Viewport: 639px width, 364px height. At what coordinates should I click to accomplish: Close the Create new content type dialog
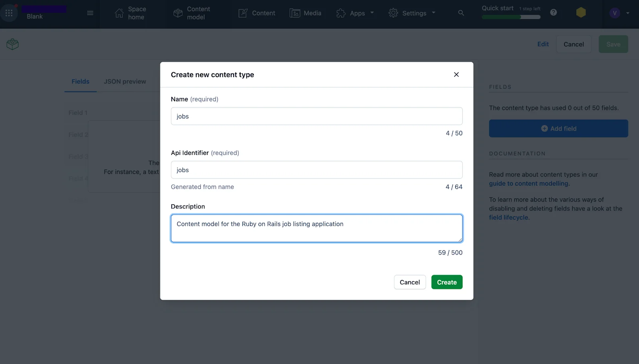click(x=456, y=75)
